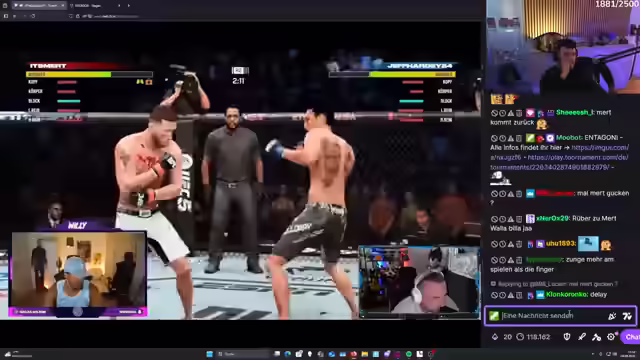This screenshot has height=360, width=640.
Task: Open uhu1893 username in chat
Action: (x=560, y=244)
